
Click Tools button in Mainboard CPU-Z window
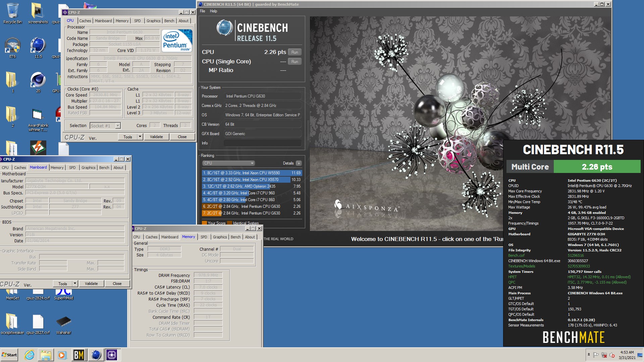63,284
